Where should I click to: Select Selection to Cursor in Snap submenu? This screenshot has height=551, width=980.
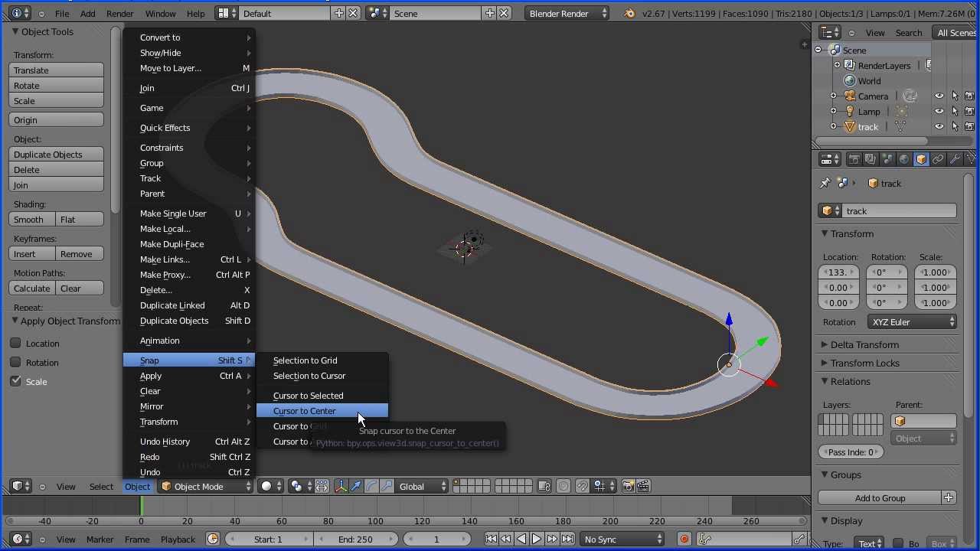point(309,376)
